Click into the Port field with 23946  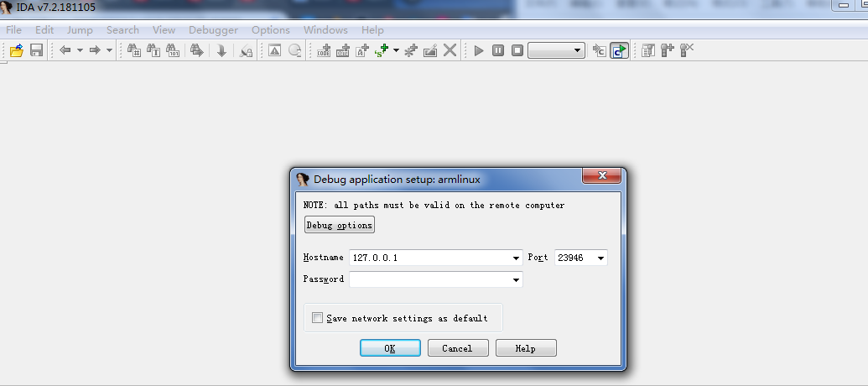tap(574, 258)
